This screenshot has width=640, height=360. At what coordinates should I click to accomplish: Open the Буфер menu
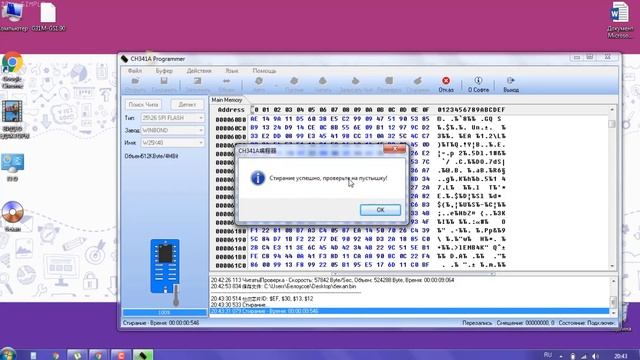pyautogui.click(x=164, y=71)
